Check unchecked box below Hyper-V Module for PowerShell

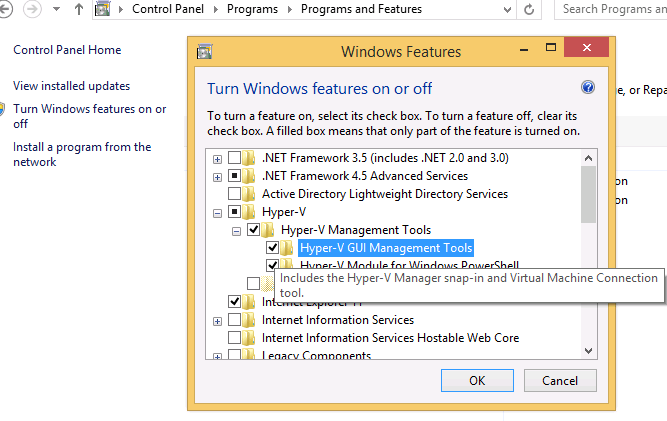pos(254,283)
